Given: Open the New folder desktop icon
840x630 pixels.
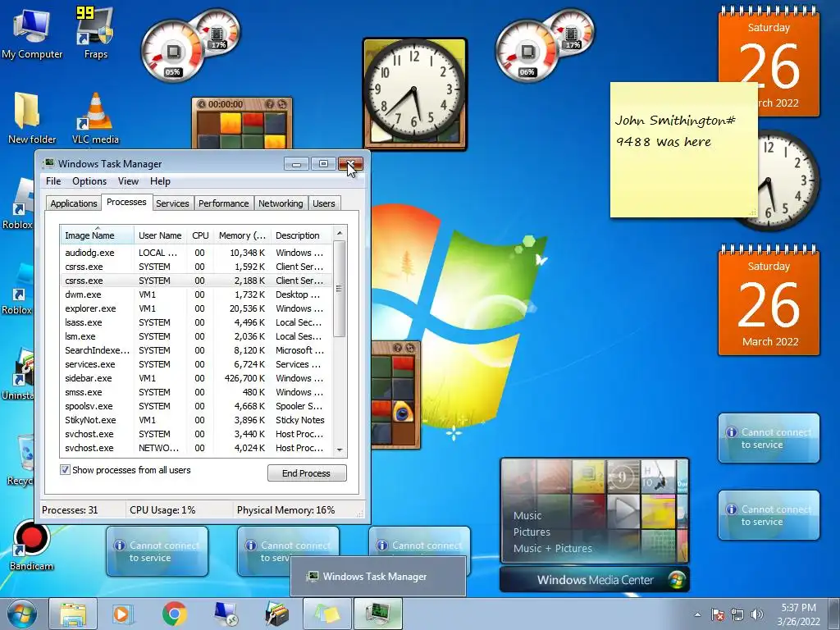Looking at the screenshot, I should pos(32,118).
